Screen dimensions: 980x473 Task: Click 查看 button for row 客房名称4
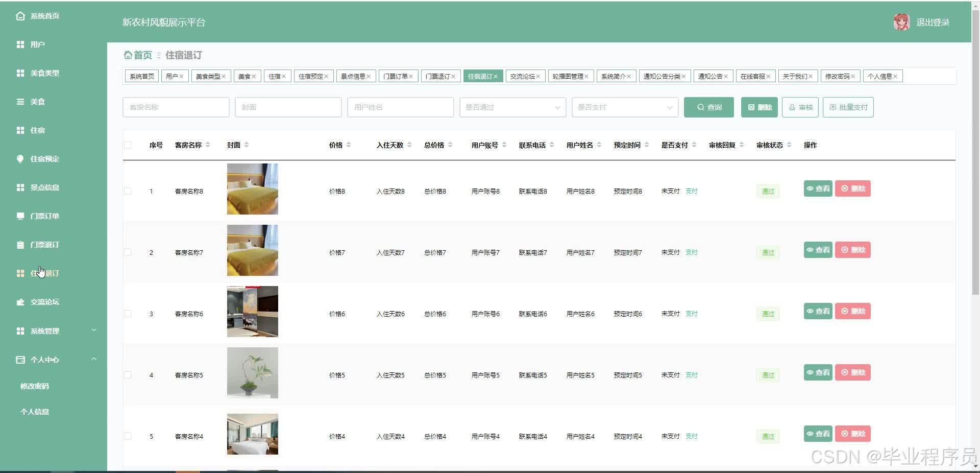coord(818,434)
